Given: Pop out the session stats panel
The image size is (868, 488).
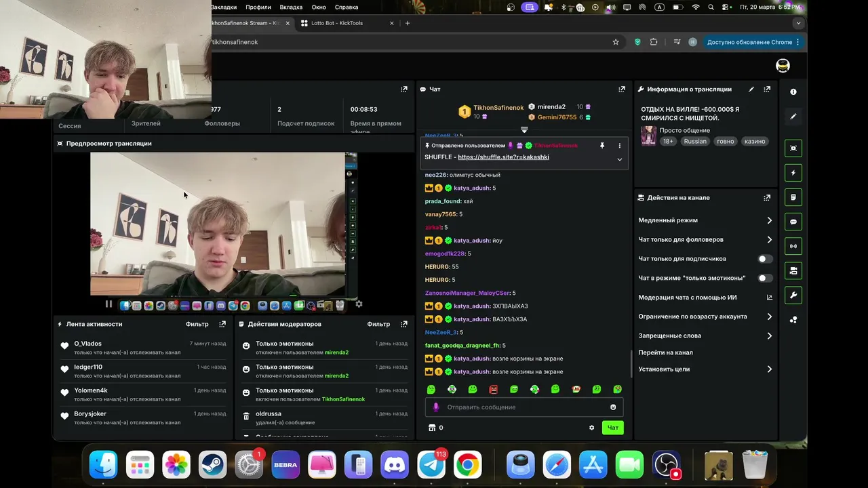Looking at the screenshot, I should tap(404, 89).
